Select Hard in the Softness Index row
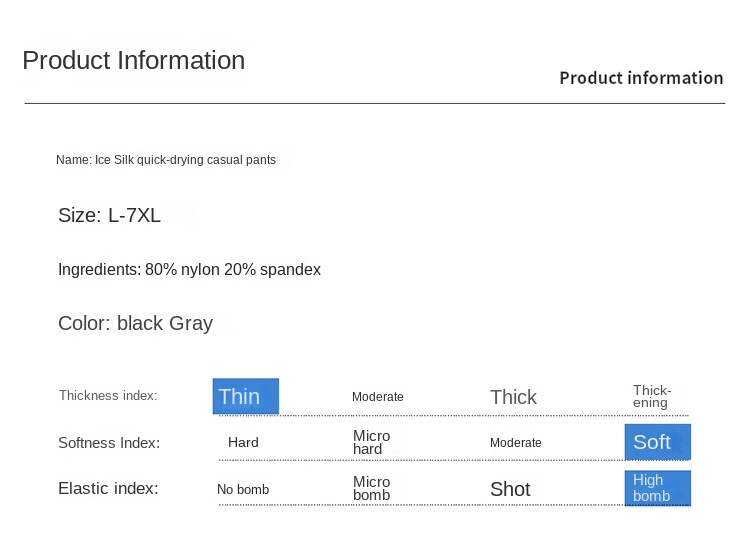 click(243, 442)
